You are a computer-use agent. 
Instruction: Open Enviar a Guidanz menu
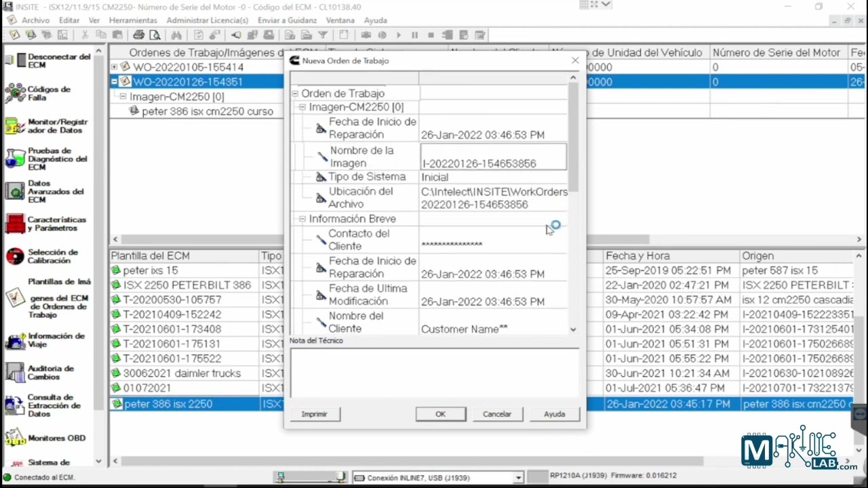pyautogui.click(x=288, y=20)
